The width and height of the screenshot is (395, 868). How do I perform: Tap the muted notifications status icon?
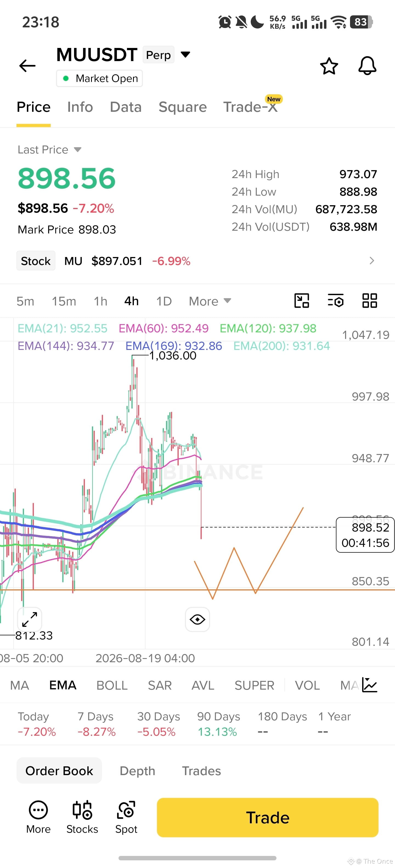pos(241,22)
